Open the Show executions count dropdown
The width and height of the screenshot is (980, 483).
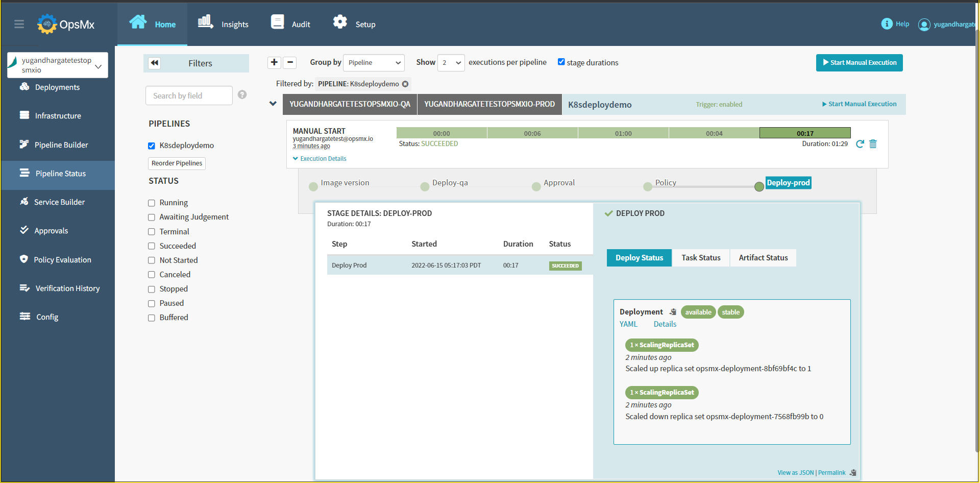coord(451,63)
